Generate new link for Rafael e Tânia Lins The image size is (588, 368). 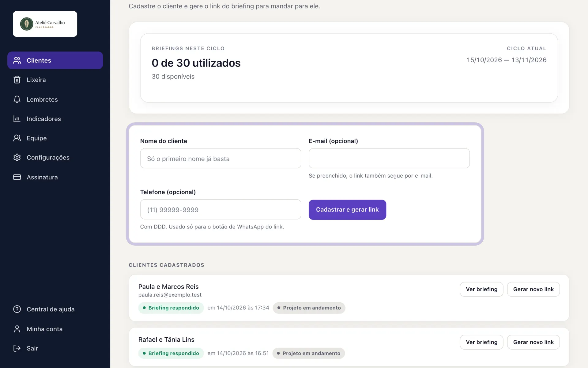533,342
